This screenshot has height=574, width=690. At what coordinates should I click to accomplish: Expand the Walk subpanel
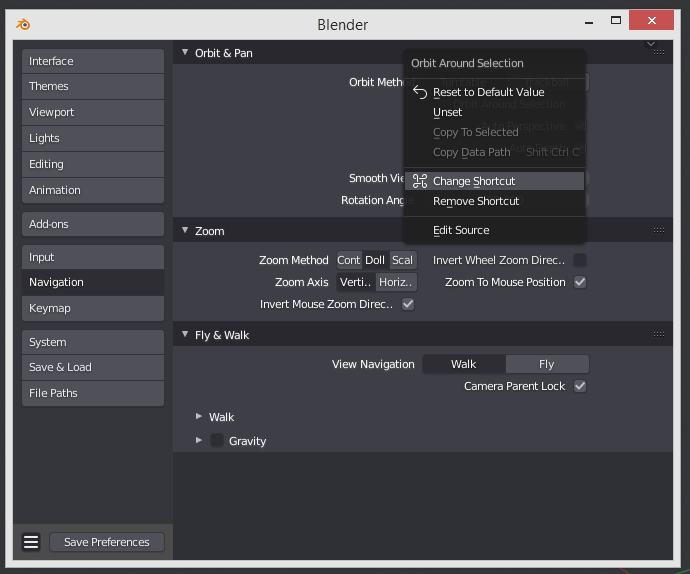coord(199,416)
